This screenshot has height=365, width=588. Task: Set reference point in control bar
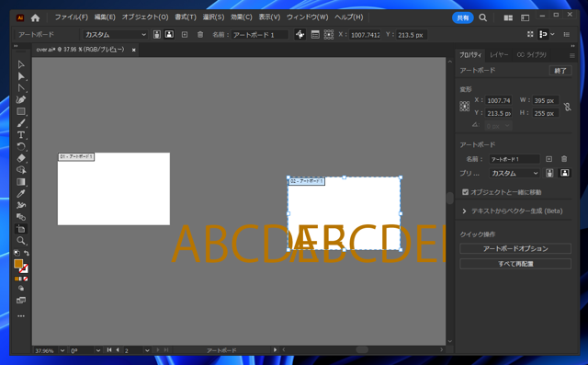[x=329, y=35]
